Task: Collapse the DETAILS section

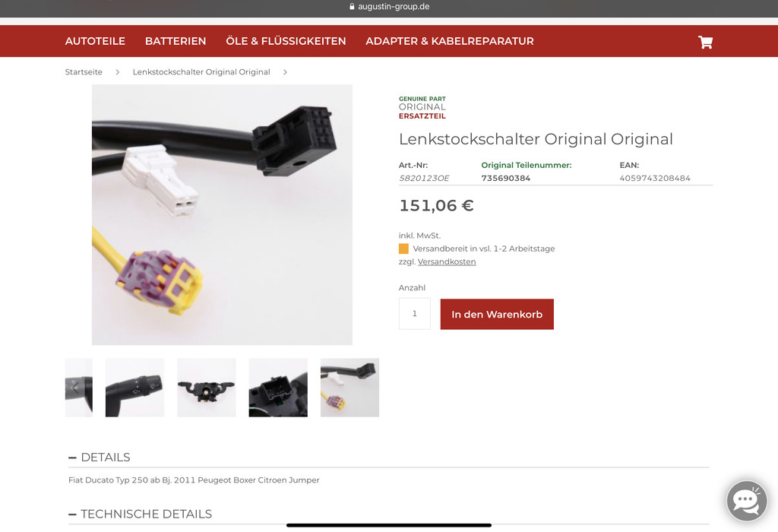Action: click(x=100, y=457)
